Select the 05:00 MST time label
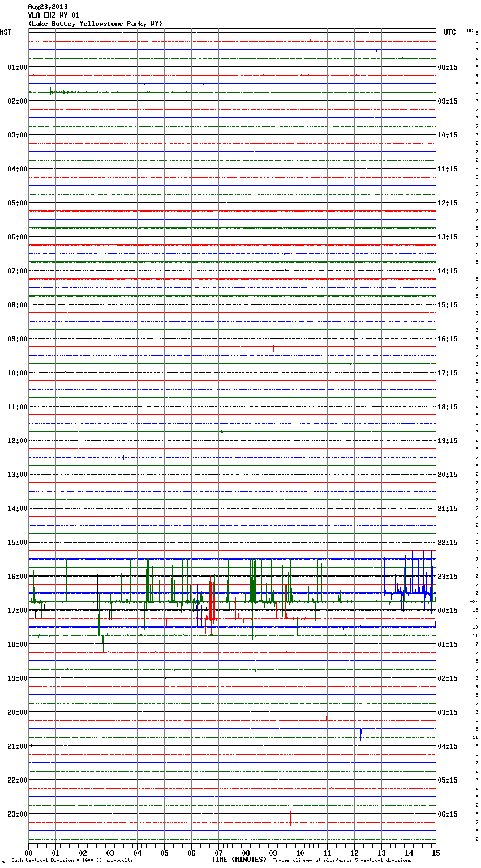The width and height of the screenshot is (481, 868). [18, 203]
